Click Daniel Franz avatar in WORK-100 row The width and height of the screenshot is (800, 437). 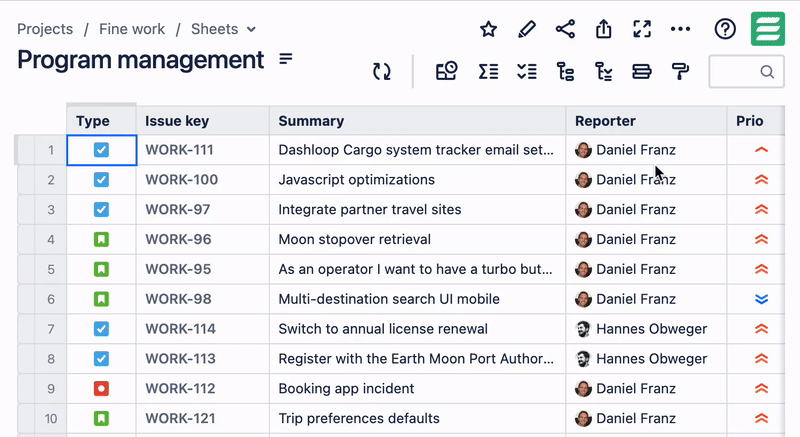point(583,179)
